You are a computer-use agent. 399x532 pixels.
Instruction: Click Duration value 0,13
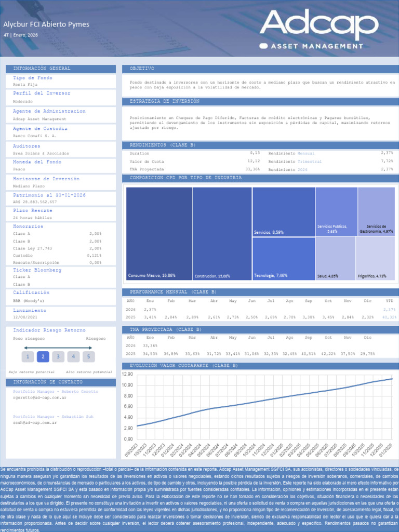255,153
